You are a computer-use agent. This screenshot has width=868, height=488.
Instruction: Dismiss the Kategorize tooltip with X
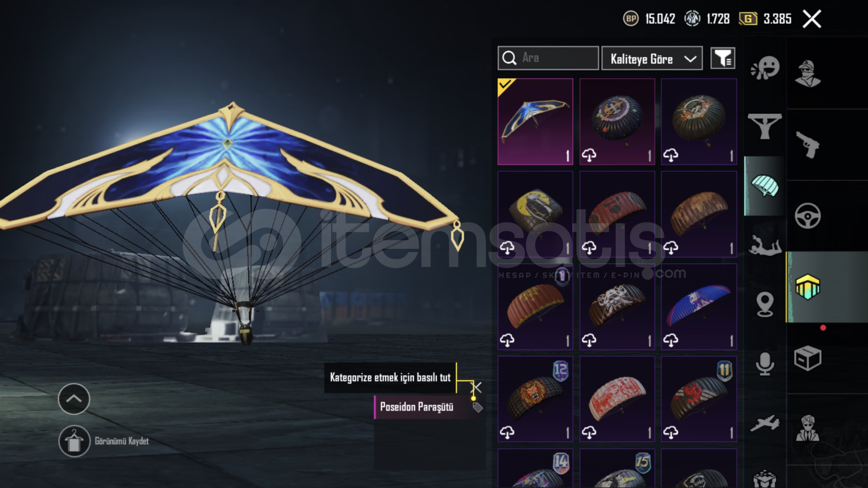tap(477, 387)
